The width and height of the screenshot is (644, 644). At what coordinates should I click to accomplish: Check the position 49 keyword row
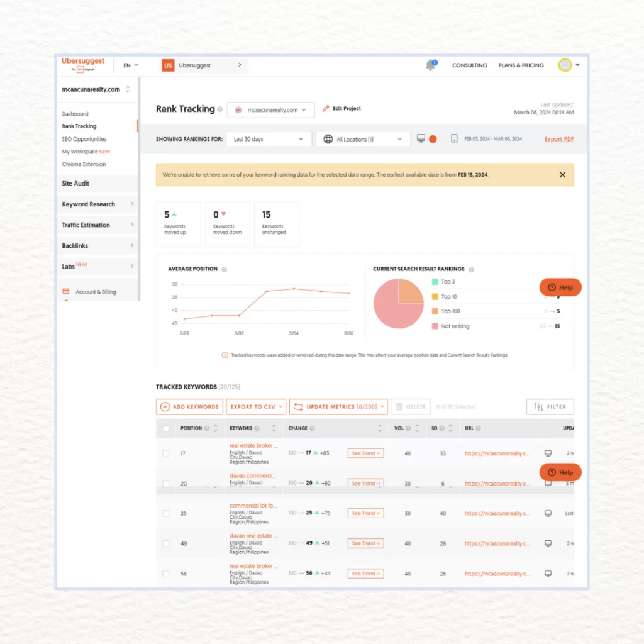tap(166, 543)
